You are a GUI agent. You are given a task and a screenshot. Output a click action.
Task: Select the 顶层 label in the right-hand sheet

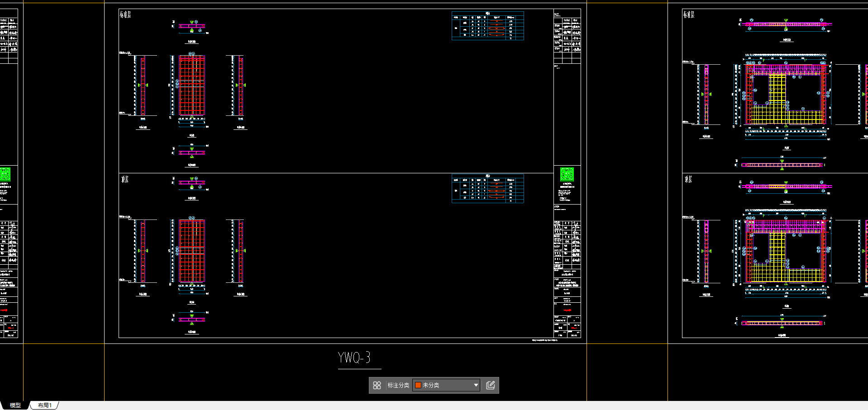tap(688, 179)
